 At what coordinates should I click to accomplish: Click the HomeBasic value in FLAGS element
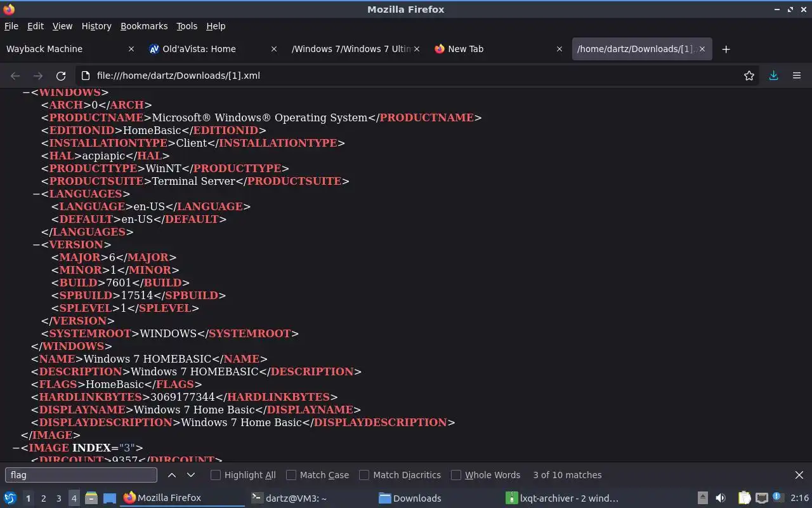[x=115, y=384]
